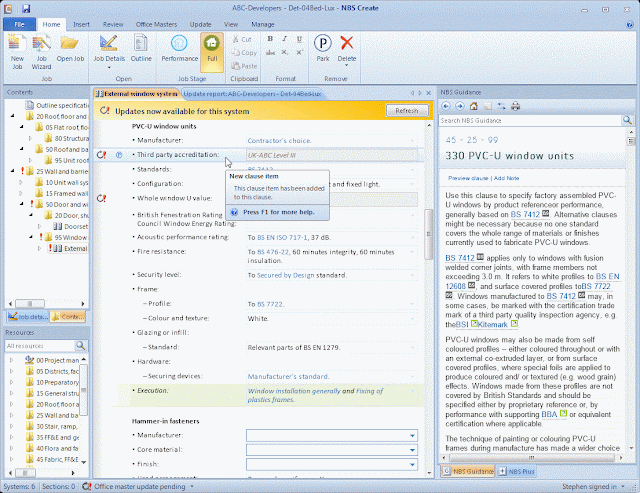Open the Update ribbon tab

tap(200, 24)
